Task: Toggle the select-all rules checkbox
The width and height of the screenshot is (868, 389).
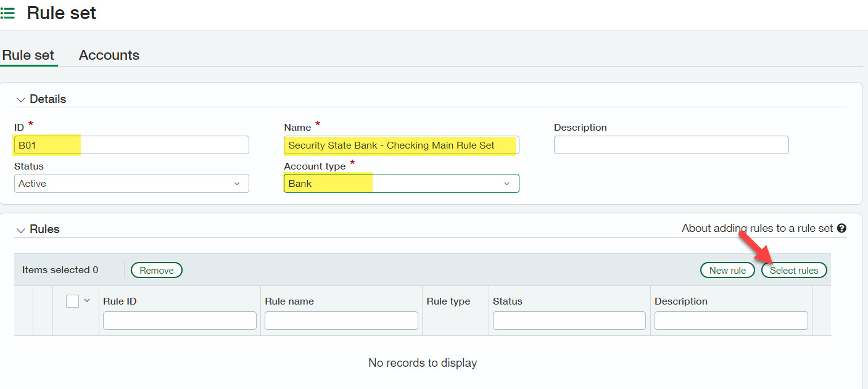Action: 72,301
